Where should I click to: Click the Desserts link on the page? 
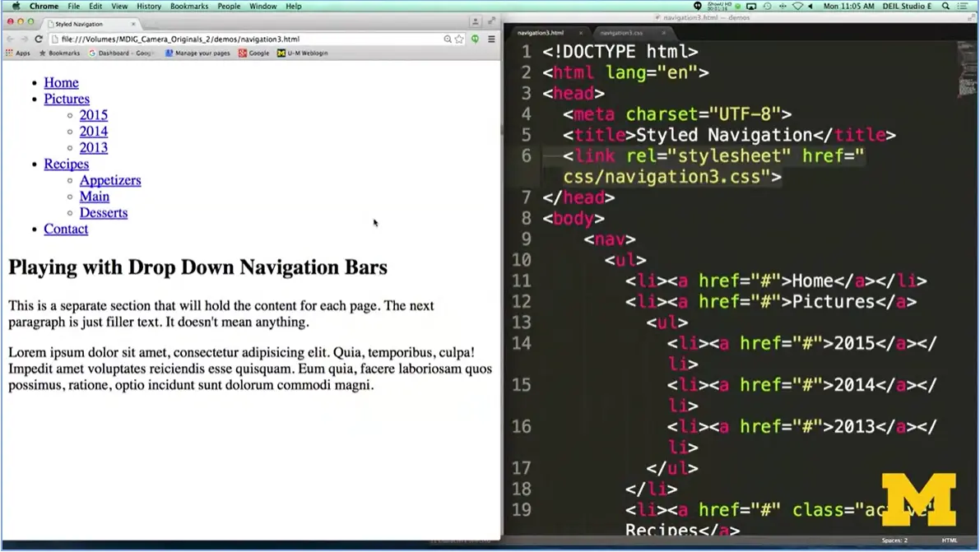pyautogui.click(x=103, y=212)
